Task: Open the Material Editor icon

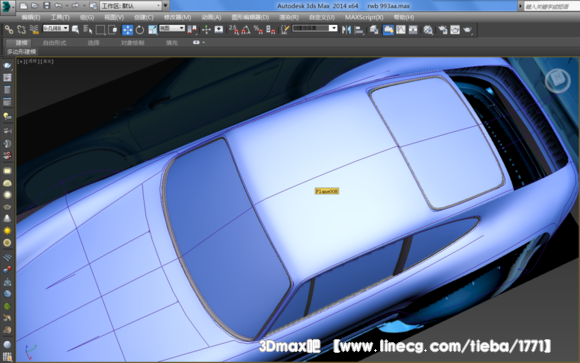Action: 428,30
